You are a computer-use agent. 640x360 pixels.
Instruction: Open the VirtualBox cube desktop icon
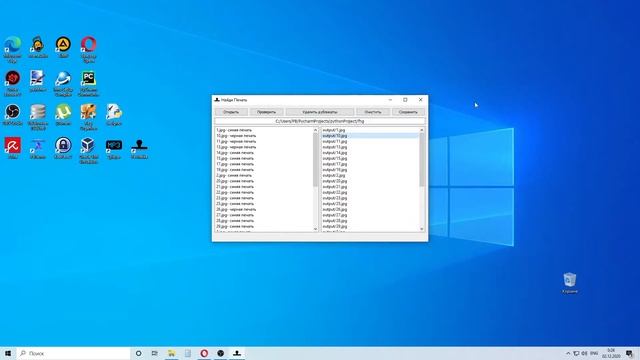coord(89,150)
